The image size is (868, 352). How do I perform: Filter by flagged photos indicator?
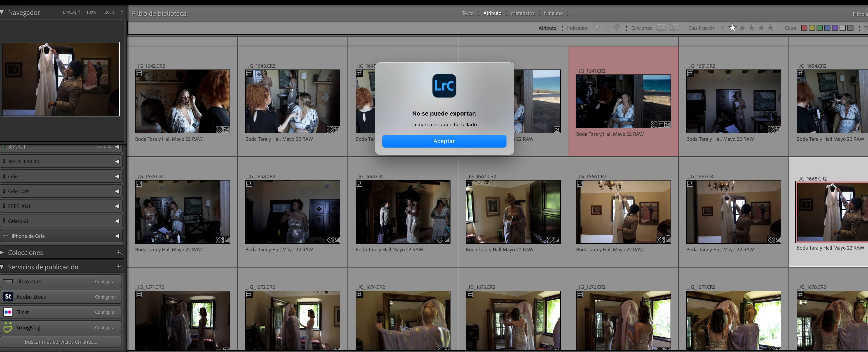pyautogui.click(x=596, y=27)
